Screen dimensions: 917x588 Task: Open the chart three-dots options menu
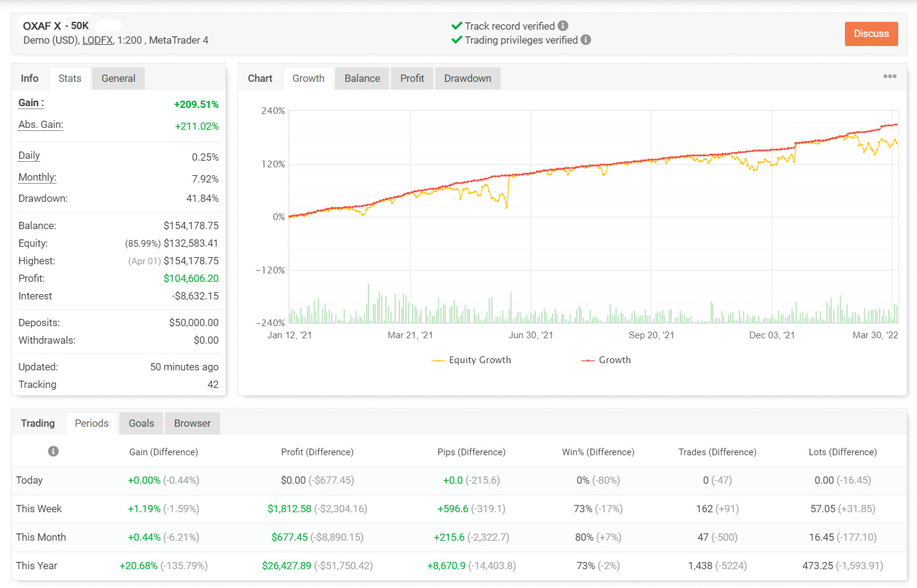point(889,76)
